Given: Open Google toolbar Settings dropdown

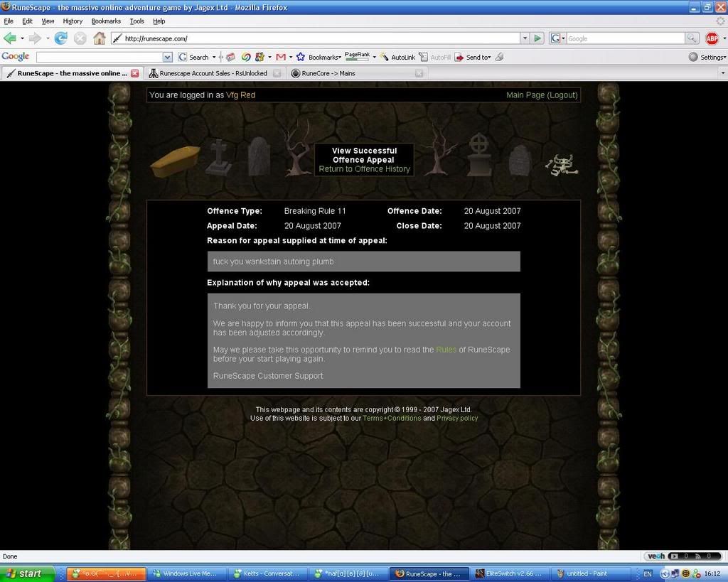Looking at the screenshot, I should click(x=707, y=57).
